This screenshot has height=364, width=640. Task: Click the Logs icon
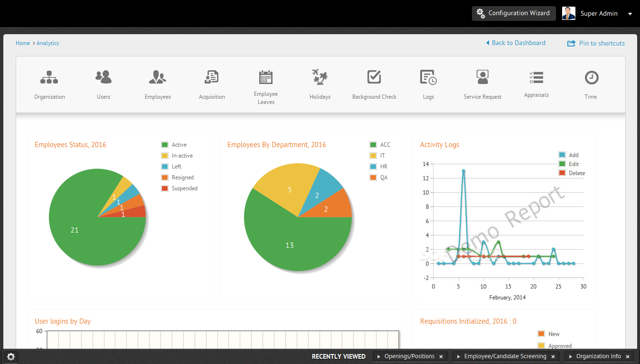(428, 77)
